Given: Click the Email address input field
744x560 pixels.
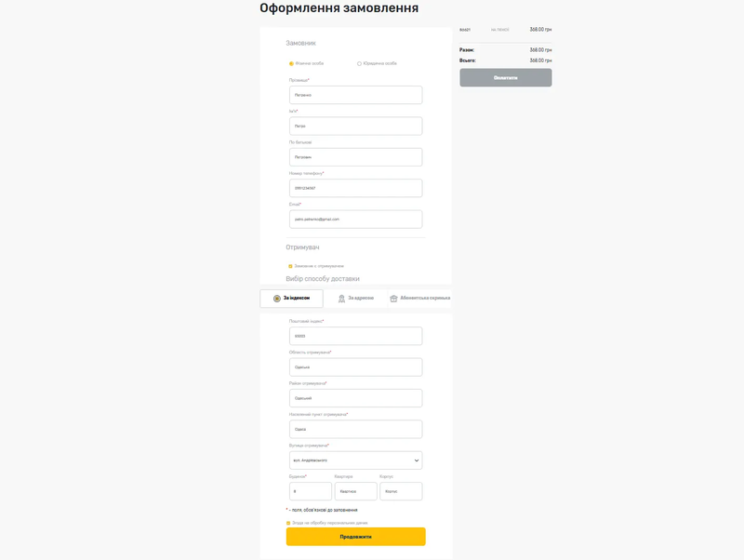Looking at the screenshot, I should pos(355,219).
